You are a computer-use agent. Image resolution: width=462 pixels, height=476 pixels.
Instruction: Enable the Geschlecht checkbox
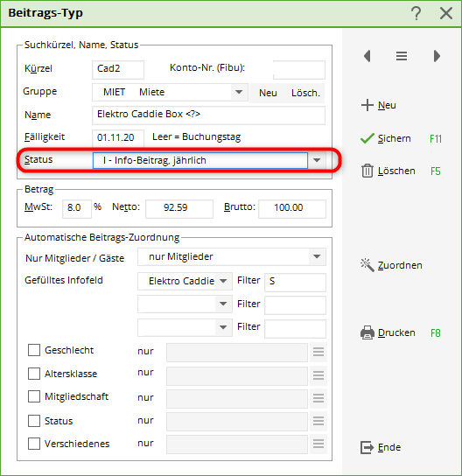click(x=34, y=350)
